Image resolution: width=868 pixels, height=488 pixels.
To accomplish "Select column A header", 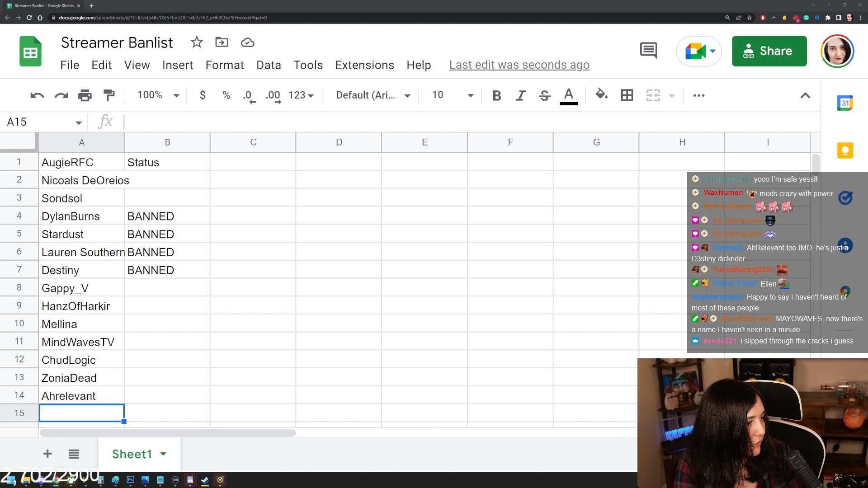I will (81, 142).
